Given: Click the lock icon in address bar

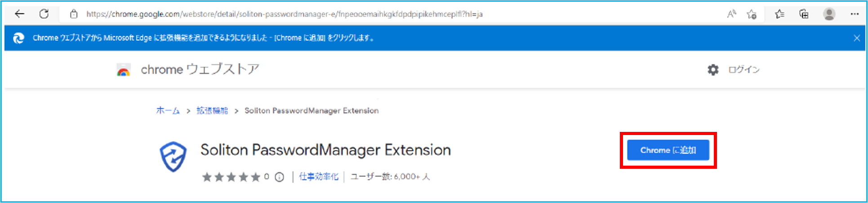Looking at the screenshot, I should pyautogui.click(x=74, y=14).
